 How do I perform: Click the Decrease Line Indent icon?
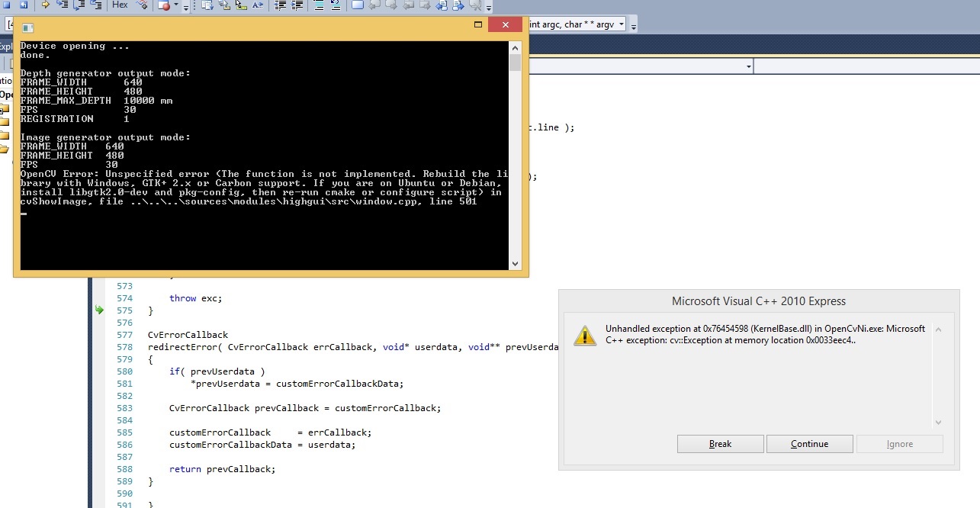tap(280, 5)
